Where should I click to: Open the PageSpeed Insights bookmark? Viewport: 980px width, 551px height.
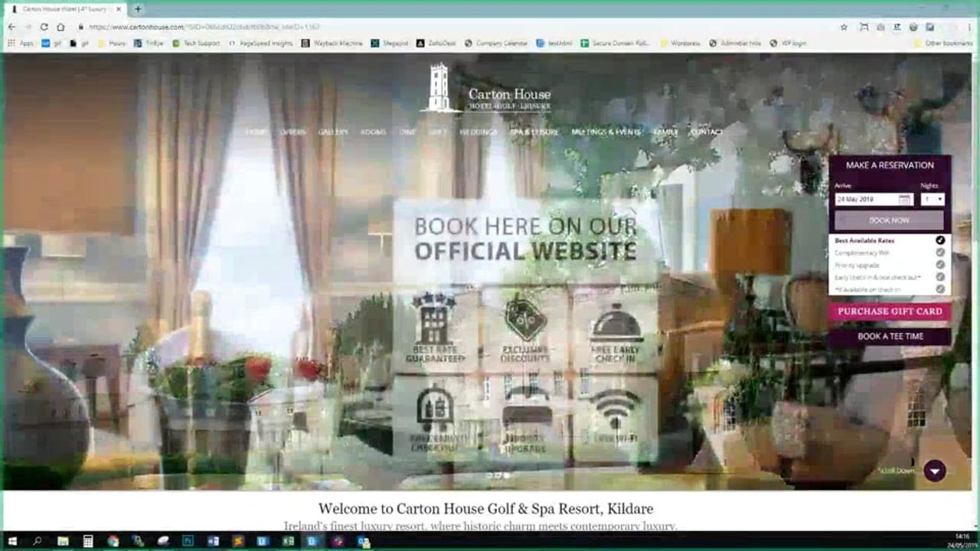pos(260,44)
